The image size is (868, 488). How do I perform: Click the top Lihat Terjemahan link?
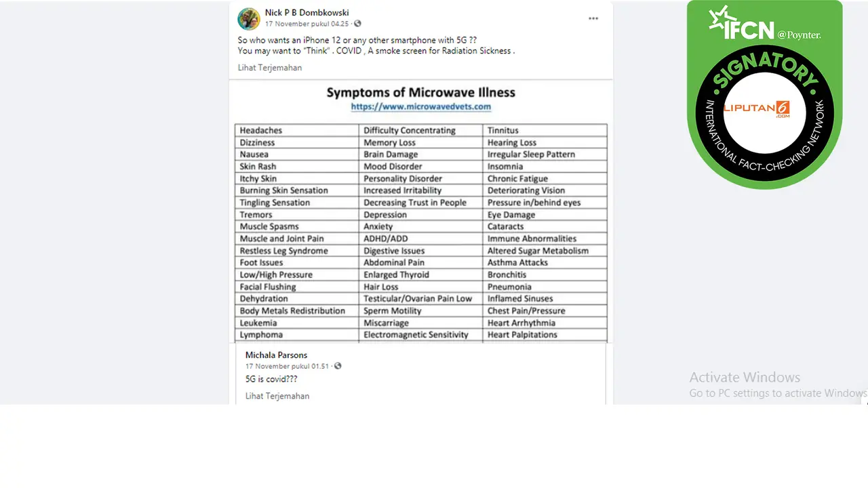[270, 68]
